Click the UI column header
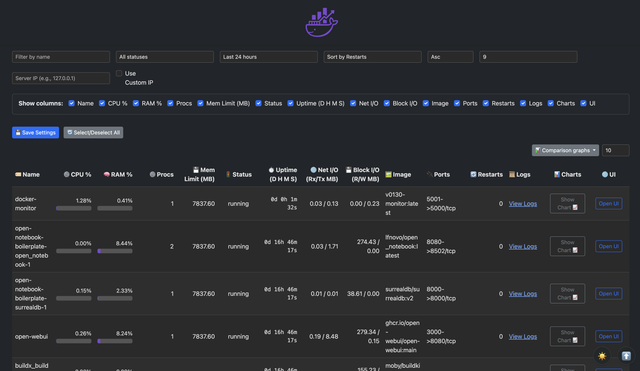The image size is (640, 371). 609,174
